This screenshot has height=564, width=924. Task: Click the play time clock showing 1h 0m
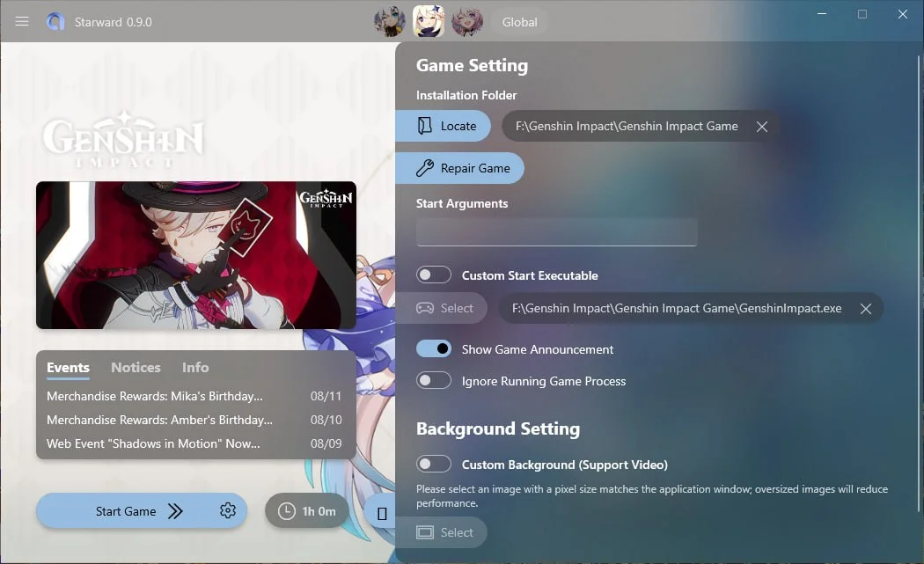pyautogui.click(x=307, y=511)
